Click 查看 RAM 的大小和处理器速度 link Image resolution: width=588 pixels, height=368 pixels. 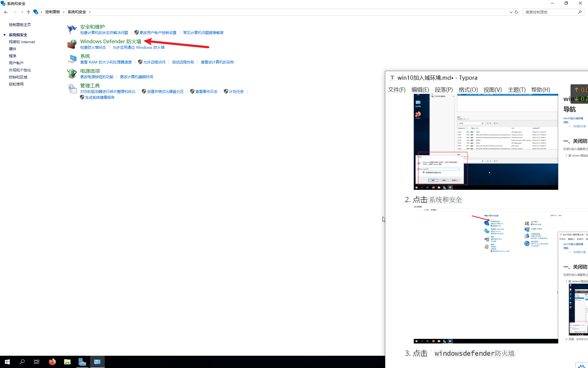(106, 62)
